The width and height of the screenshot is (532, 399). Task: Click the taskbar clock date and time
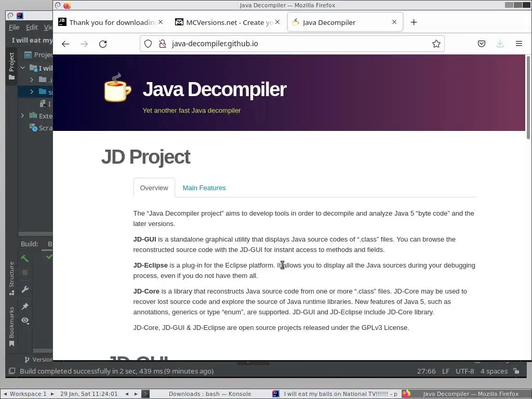click(89, 394)
